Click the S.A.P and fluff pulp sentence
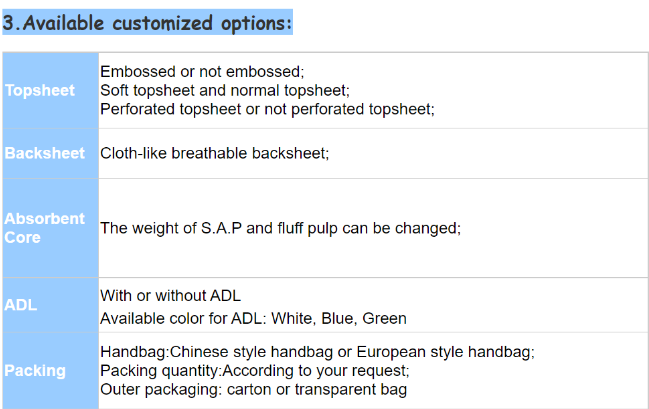This screenshot has width=649, height=409. pos(280,229)
